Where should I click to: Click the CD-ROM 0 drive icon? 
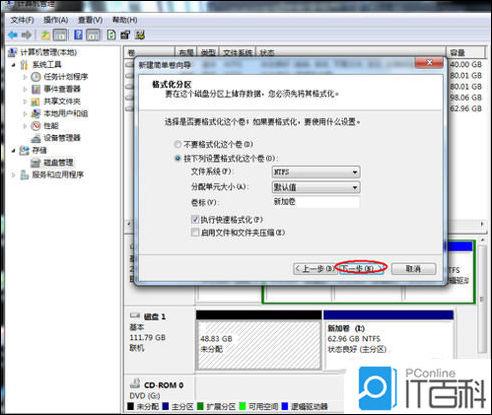pyautogui.click(x=135, y=383)
